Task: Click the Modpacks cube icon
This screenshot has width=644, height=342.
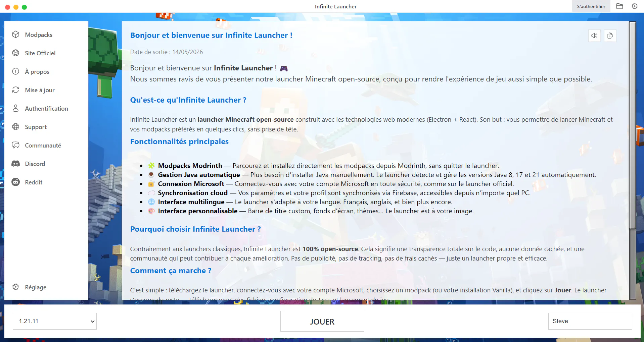Action: [x=16, y=35]
